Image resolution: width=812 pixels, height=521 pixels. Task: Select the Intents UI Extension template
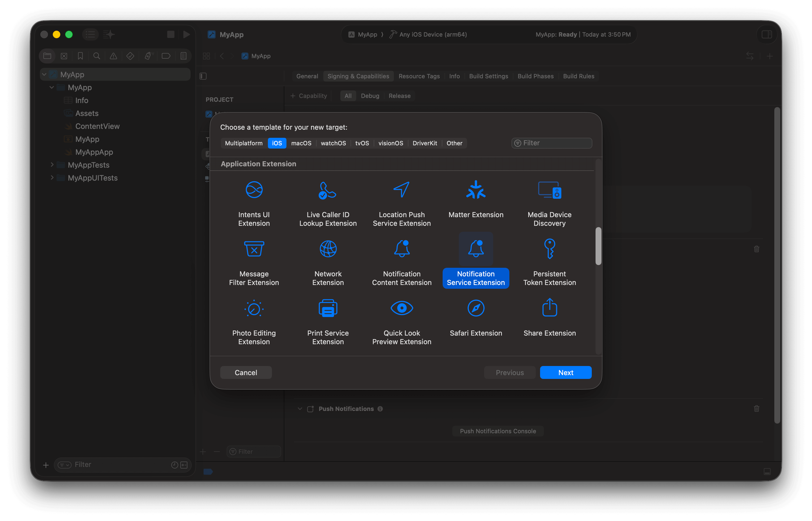coord(254,204)
